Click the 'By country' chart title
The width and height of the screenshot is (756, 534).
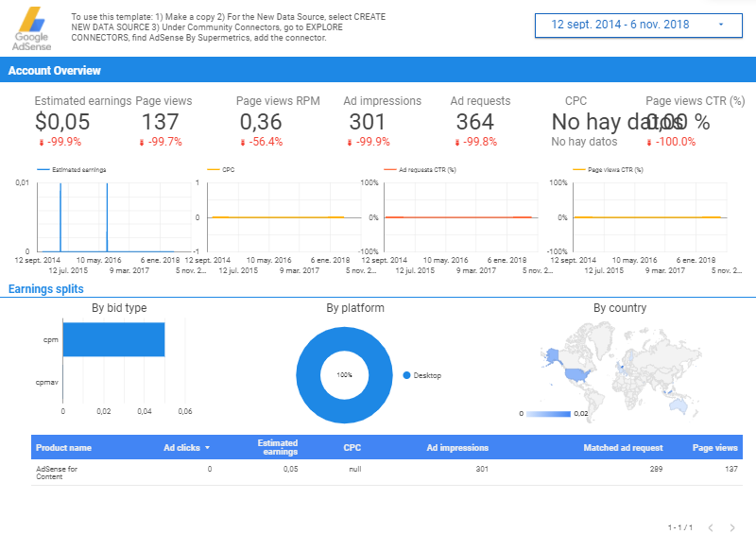point(620,308)
